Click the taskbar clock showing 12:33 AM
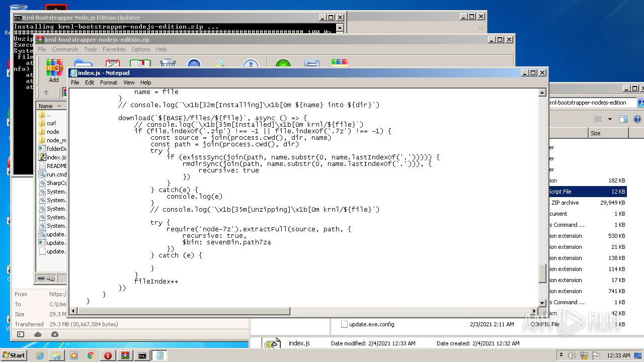 click(618, 355)
